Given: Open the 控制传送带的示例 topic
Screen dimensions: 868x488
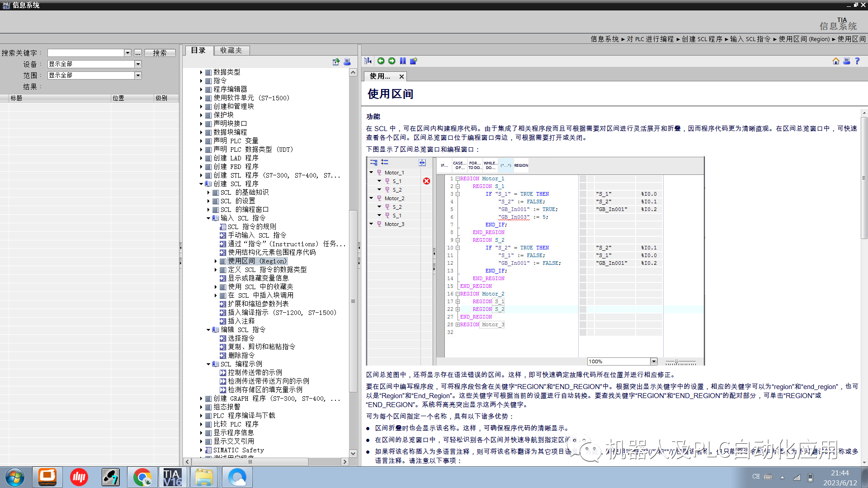Looking at the screenshot, I should pos(255,373).
